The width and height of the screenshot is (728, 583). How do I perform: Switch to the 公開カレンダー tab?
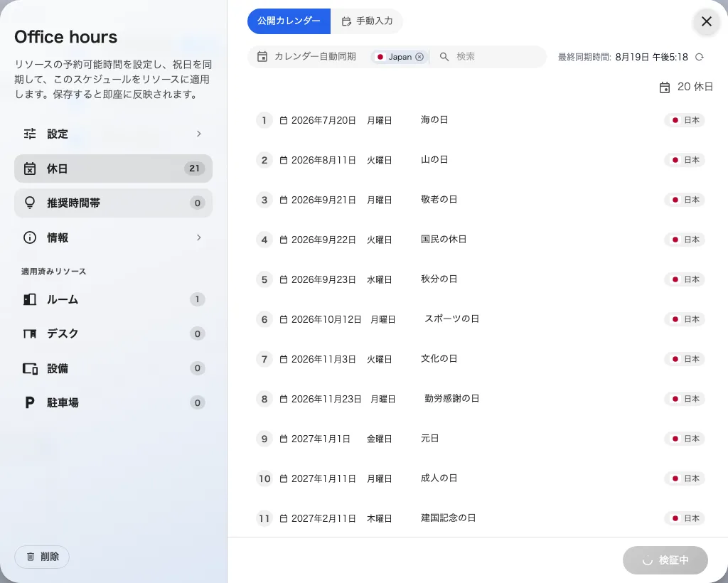tap(289, 21)
